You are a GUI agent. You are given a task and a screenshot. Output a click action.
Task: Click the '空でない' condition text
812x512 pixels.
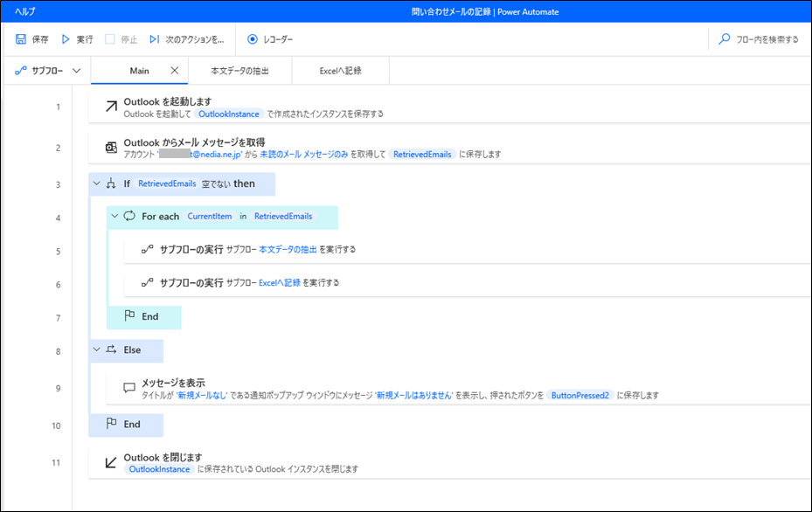pos(217,184)
